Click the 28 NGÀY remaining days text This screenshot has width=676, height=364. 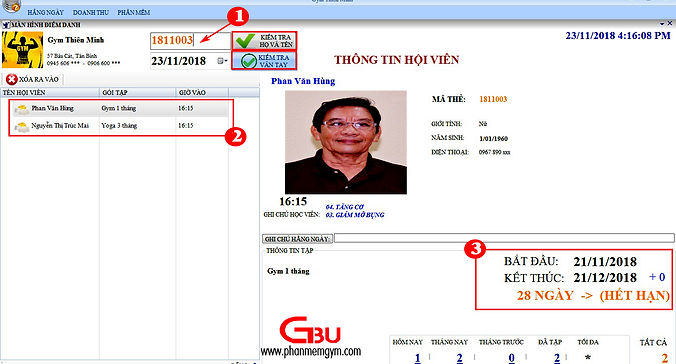545,295
